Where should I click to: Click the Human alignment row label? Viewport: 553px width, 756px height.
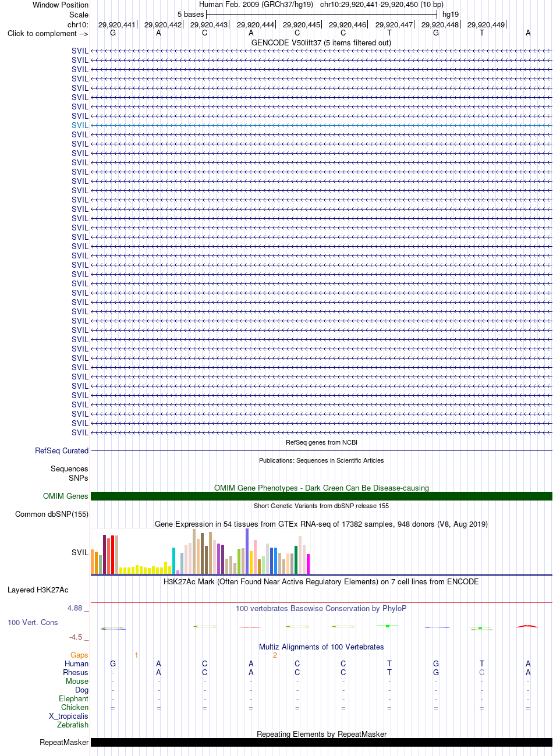point(77,663)
